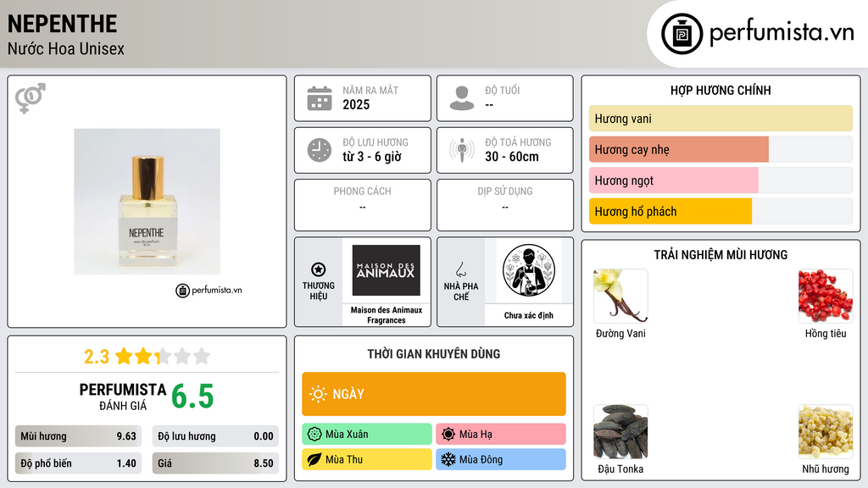
Task: Click the Mùa Xuân season tag
Action: (367, 435)
